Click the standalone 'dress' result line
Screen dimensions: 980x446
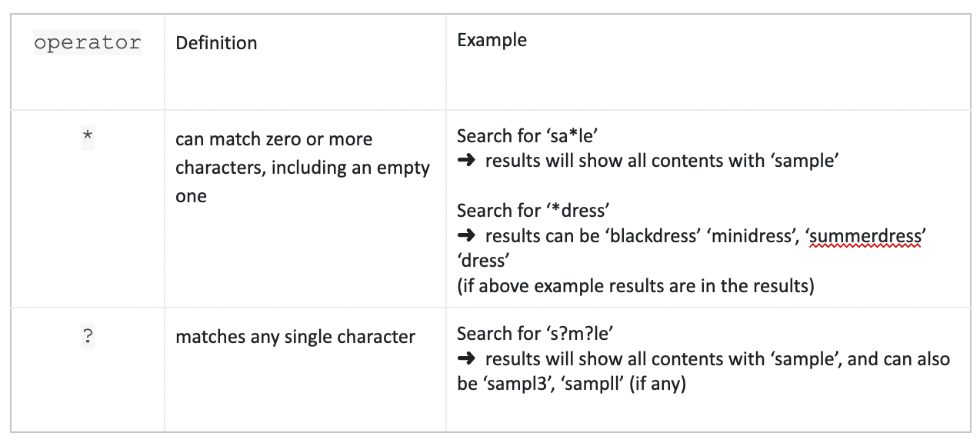(482, 261)
